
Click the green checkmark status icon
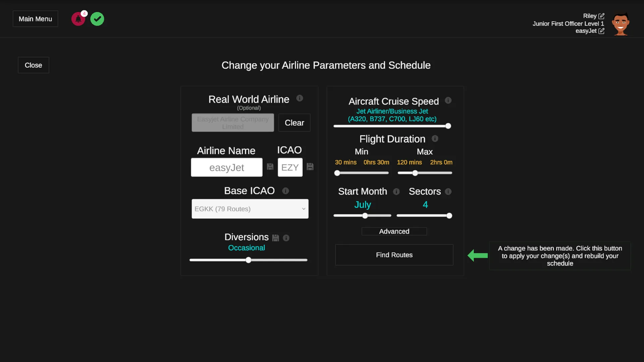(97, 19)
